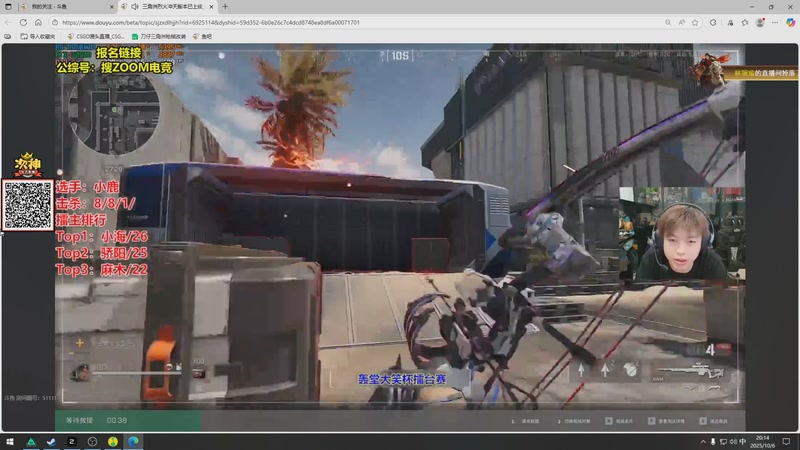Click the 选手: 小鹿 text
This screenshot has height=450, width=800.
tap(87, 187)
